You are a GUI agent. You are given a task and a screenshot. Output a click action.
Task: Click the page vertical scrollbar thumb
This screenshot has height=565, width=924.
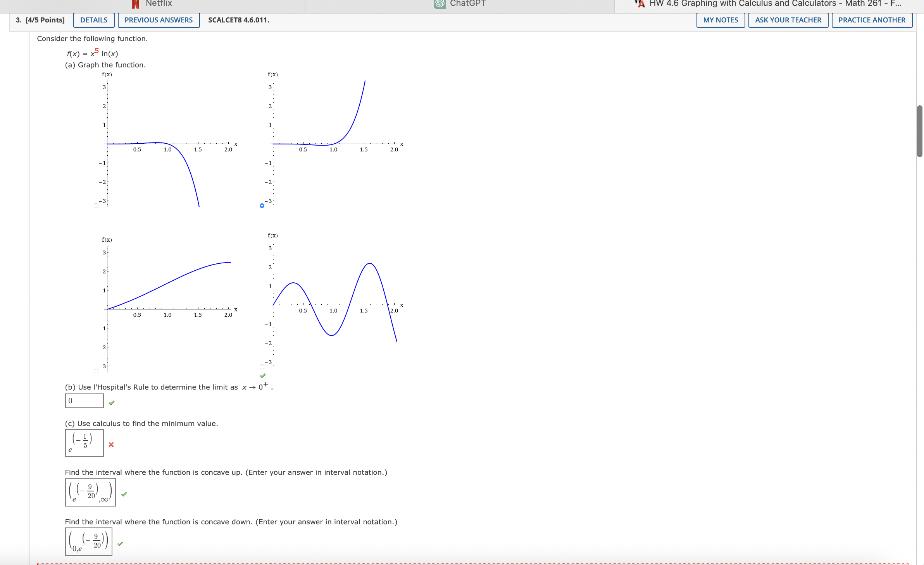point(920,131)
